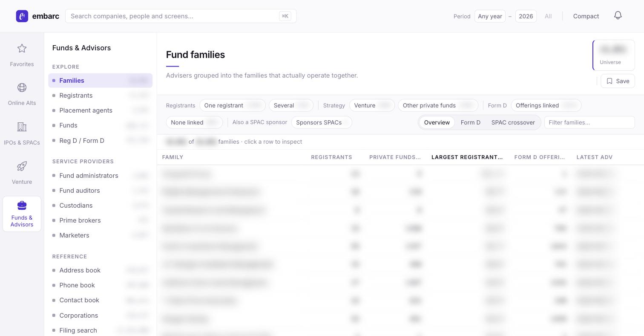This screenshot has height=336, width=644.
Task: Toggle the Other private funds filter
Action: tap(438, 105)
